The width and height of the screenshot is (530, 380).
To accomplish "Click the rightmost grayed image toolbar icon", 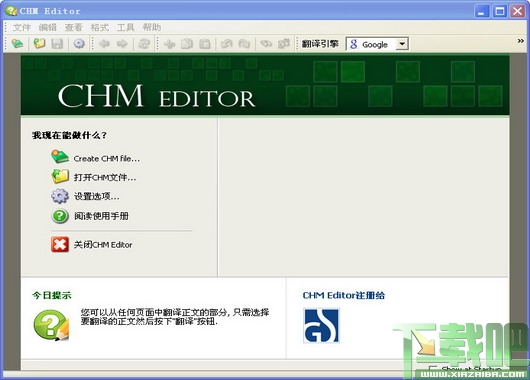I will pyautogui.click(x=284, y=44).
